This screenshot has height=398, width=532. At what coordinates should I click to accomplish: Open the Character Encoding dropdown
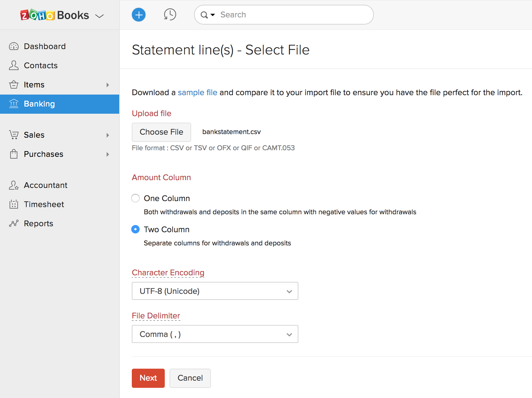click(215, 291)
